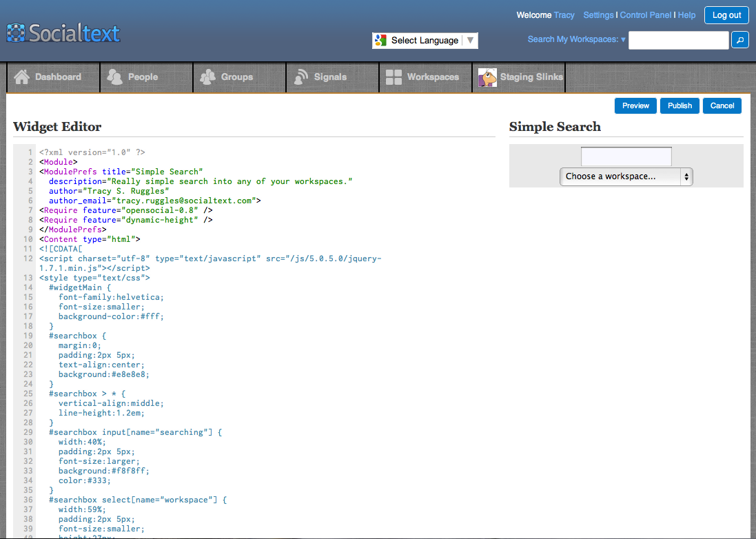Log out of Socialtext
Screen dimensions: 756x539
click(x=726, y=15)
